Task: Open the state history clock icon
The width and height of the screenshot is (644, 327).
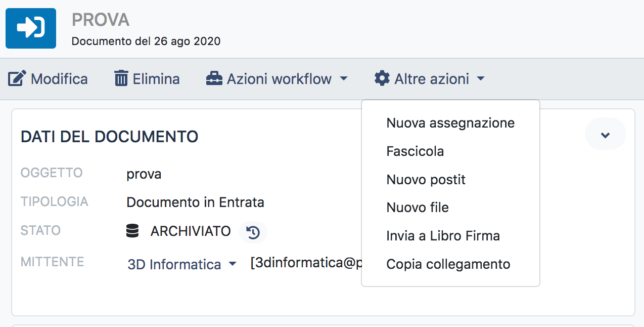Action: click(253, 232)
